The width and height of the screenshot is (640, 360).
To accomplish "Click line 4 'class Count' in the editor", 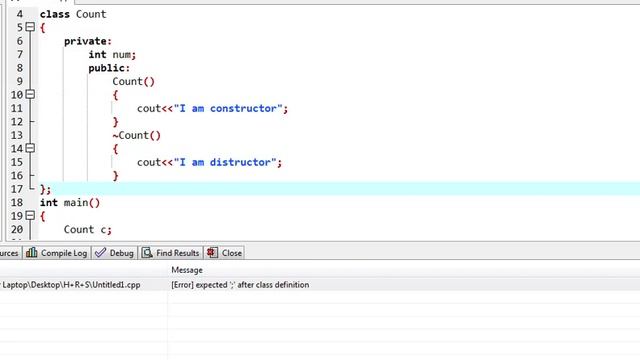I will coord(73,14).
